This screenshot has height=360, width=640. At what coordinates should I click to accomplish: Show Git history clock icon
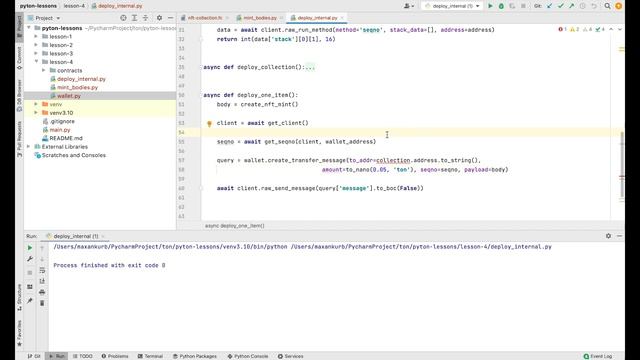582,6
